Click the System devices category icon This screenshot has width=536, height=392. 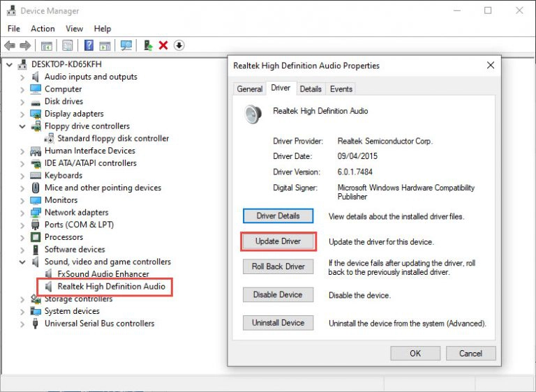point(36,311)
